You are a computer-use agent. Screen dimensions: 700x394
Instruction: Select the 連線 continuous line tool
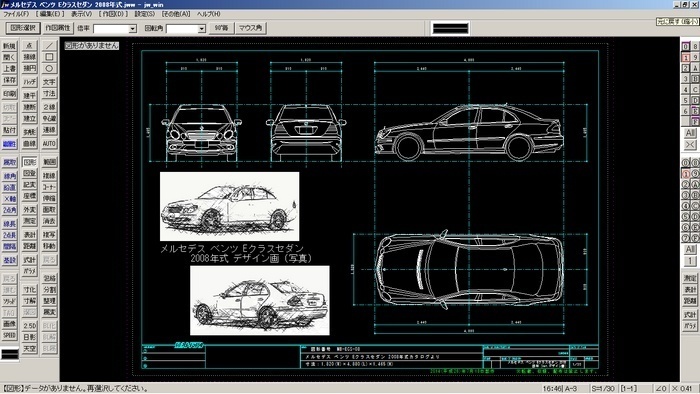coord(49,130)
